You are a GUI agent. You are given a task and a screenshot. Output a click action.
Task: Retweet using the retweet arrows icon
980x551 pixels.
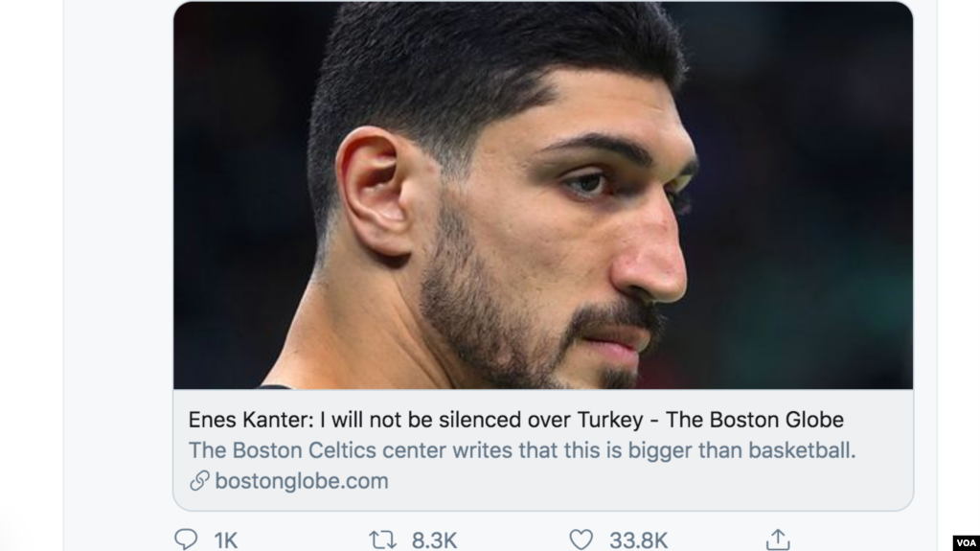pos(382,540)
